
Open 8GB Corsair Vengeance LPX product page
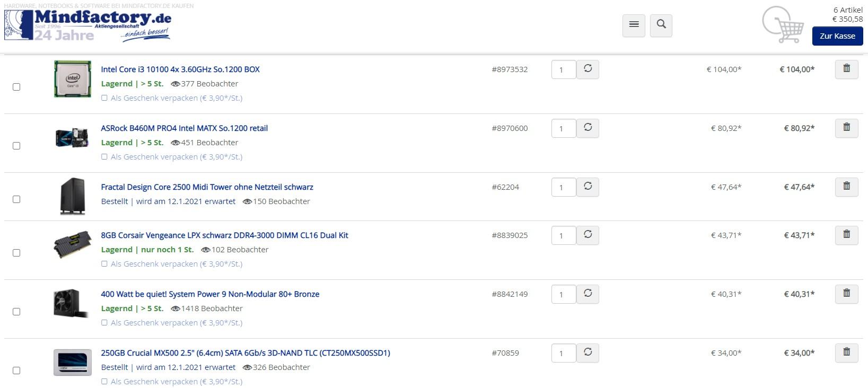point(224,235)
